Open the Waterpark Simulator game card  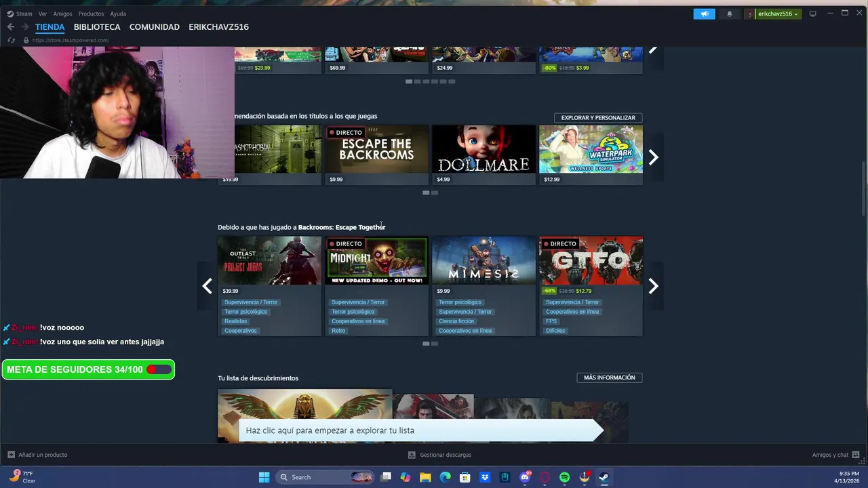click(x=591, y=155)
